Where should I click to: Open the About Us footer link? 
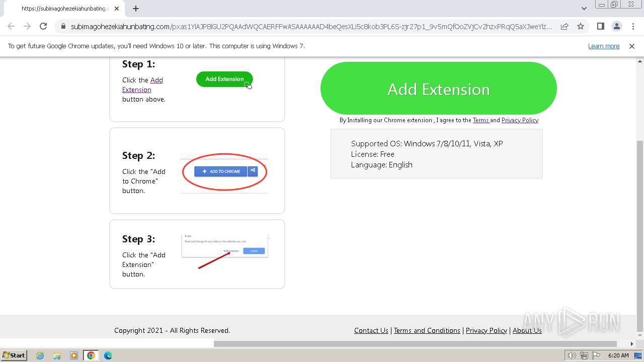(x=527, y=330)
